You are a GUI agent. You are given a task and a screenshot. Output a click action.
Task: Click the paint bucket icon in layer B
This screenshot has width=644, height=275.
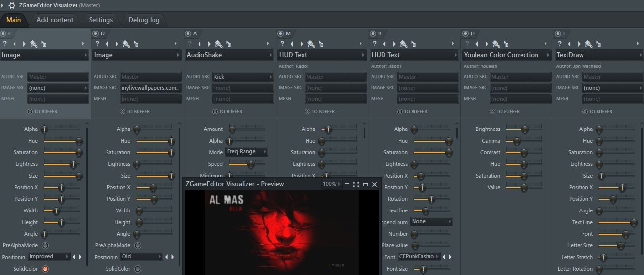point(403,44)
